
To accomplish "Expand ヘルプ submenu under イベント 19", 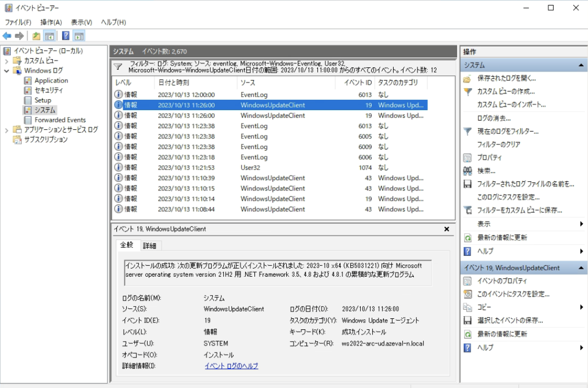I will (x=581, y=348).
